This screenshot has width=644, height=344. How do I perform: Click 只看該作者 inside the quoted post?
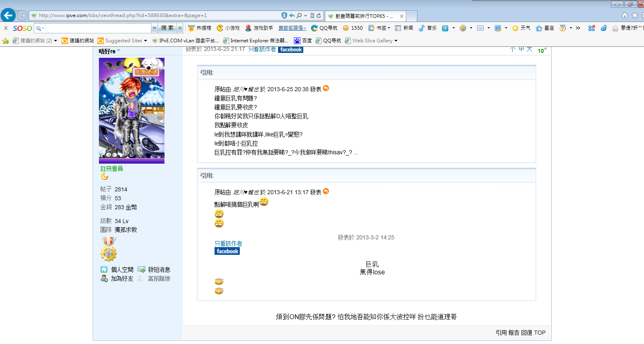(228, 243)
